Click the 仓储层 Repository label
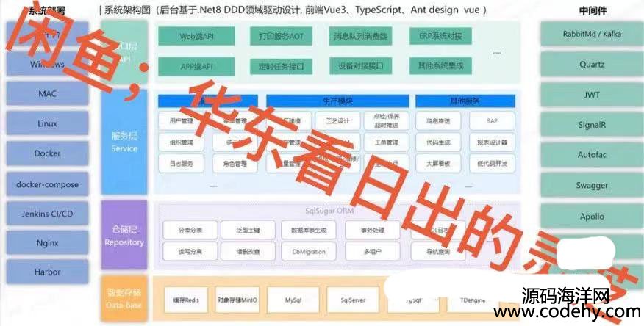644x326 pixels. tap(124, 236)
